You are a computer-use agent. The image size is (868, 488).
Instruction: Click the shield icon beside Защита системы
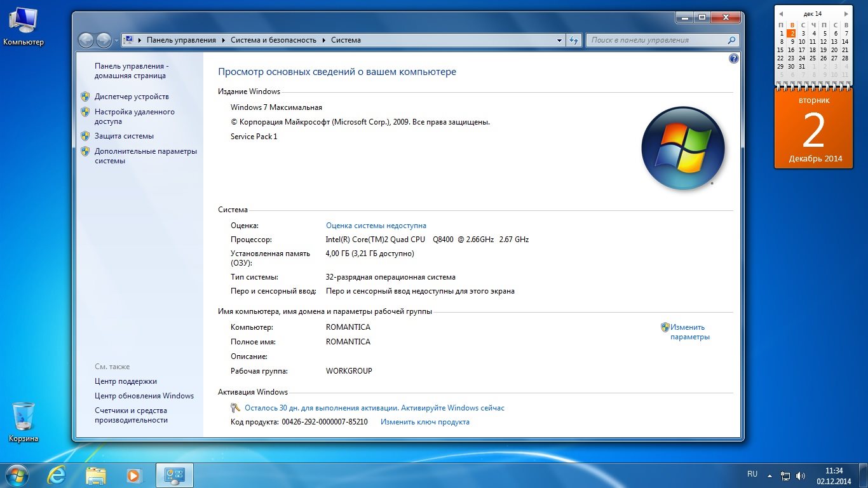coord(85,136)
